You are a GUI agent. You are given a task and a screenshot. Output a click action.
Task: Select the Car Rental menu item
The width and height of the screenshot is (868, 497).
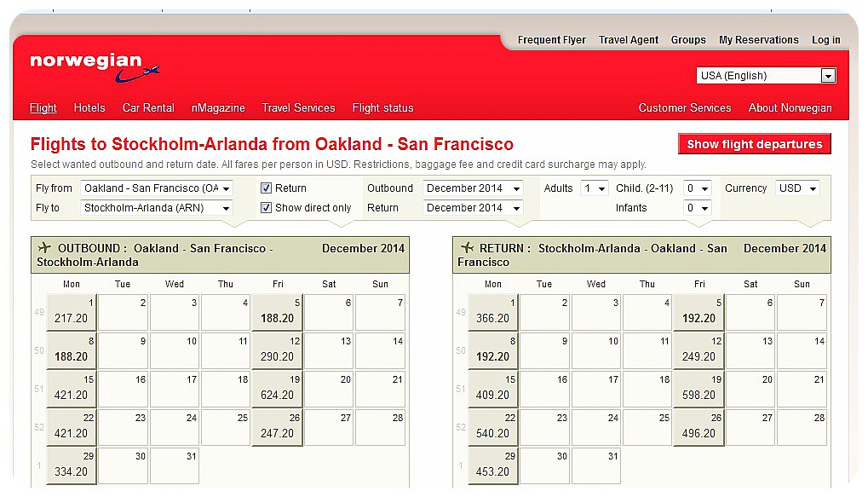[147, 108]
